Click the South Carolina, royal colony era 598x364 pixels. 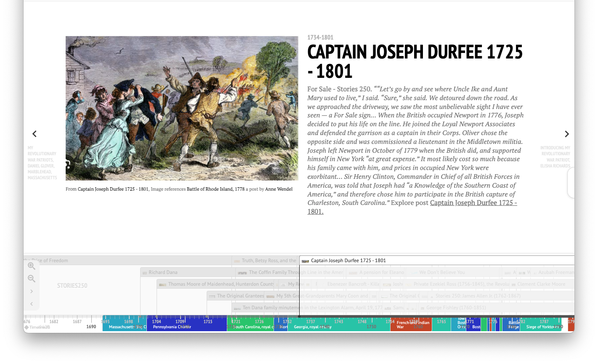click(250, 324)
